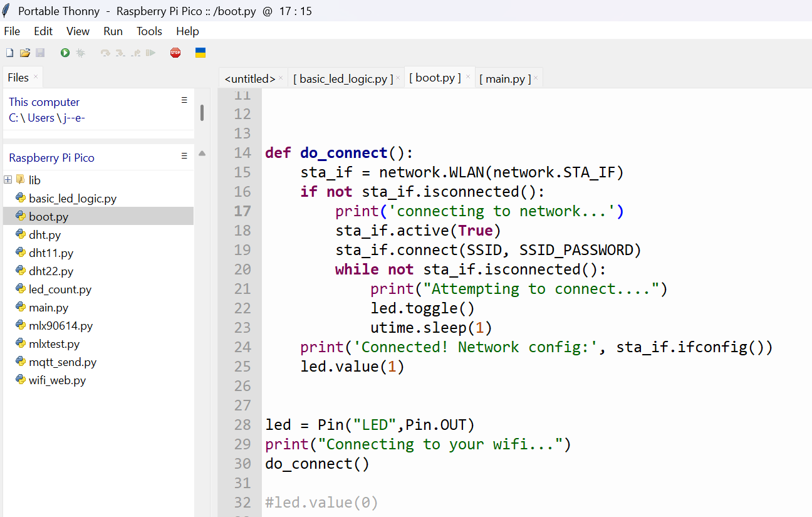Click the C: \ Users \ j--e- path
812x517 pixels.
(x=47, y=118)
